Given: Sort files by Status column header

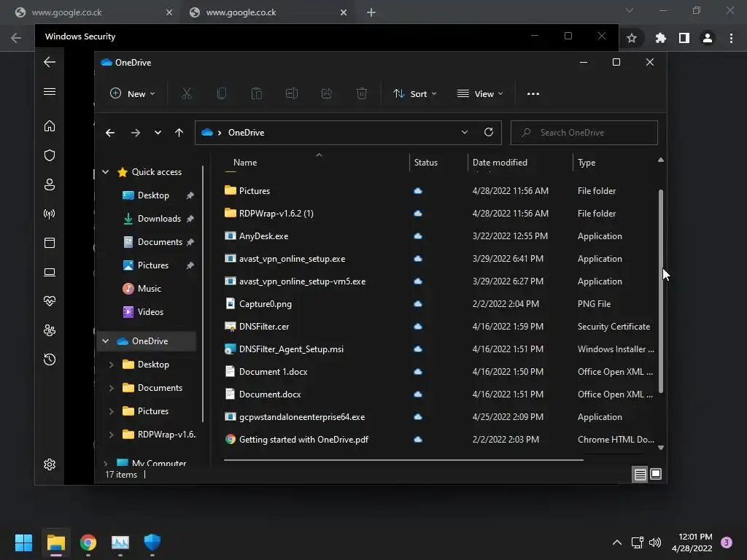Looking at the screenshot, I should coord(426,163).
